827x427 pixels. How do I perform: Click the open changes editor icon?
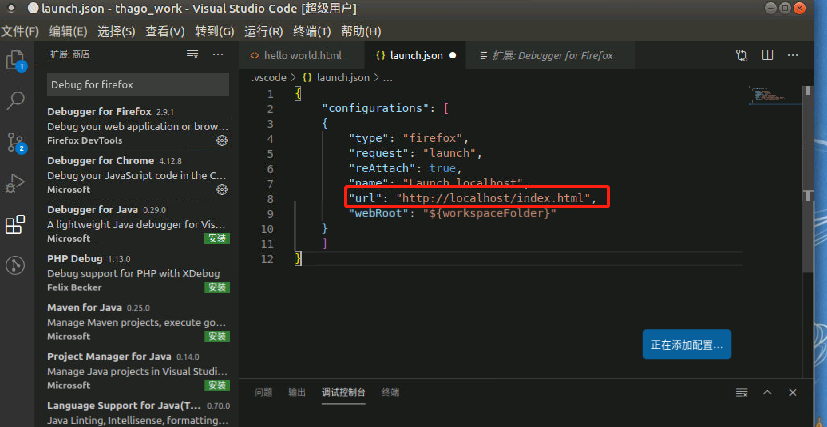coord(742,55)
